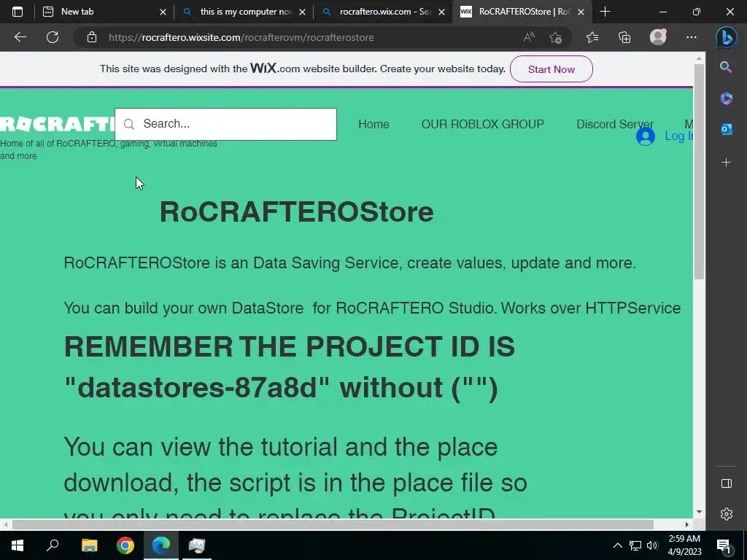Open the sidebar search icon
The height and width of the screenshot is (560, 747).
726,67
